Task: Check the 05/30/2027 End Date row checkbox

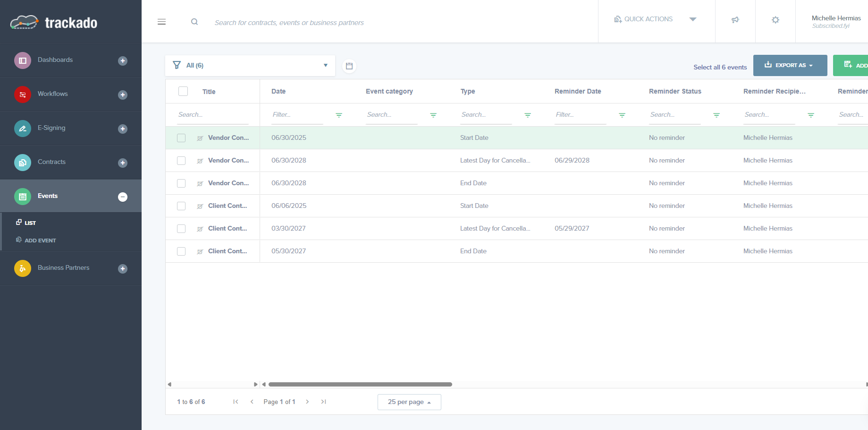Action: pos(181,251)
